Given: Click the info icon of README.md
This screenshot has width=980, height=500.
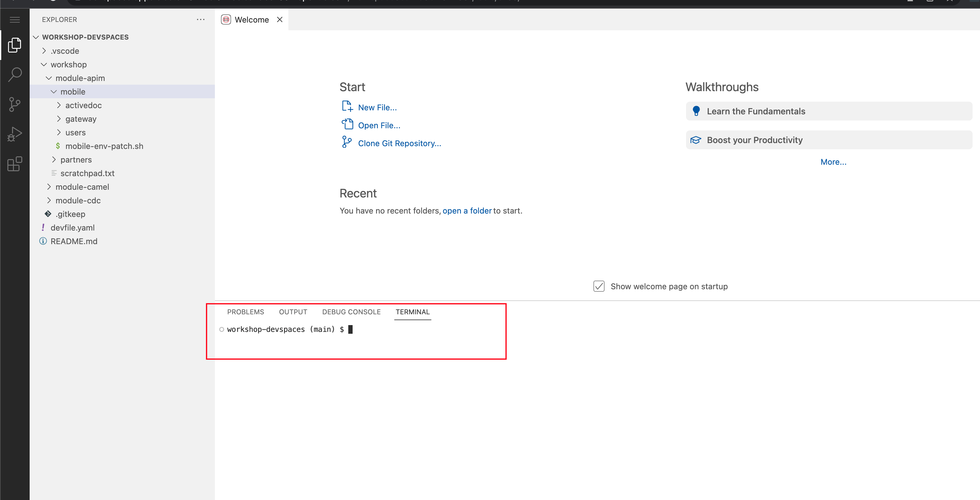Looking at the screenshot, I should pos(43,241).
